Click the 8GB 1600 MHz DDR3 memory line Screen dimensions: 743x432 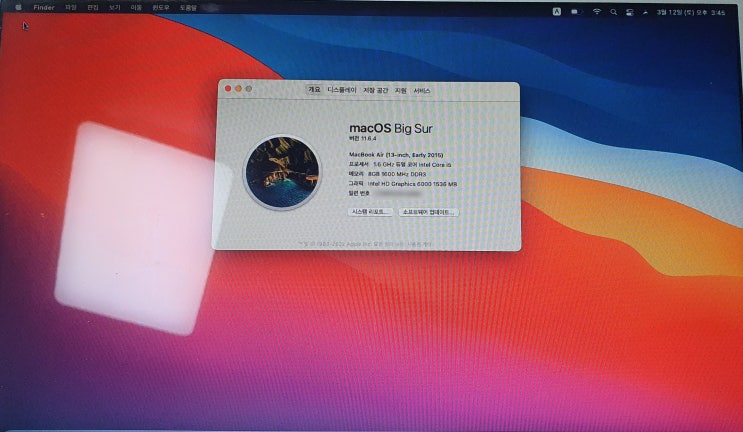coord(388,174)
